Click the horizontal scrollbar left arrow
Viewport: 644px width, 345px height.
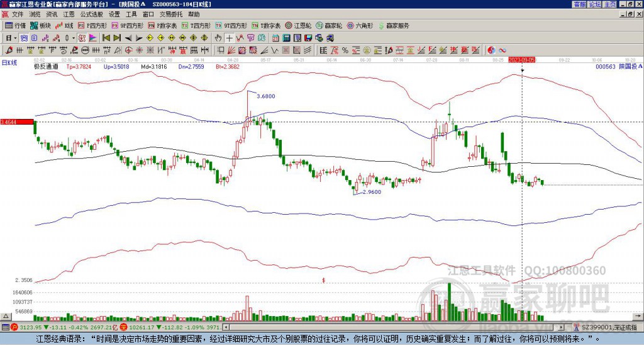226,327
